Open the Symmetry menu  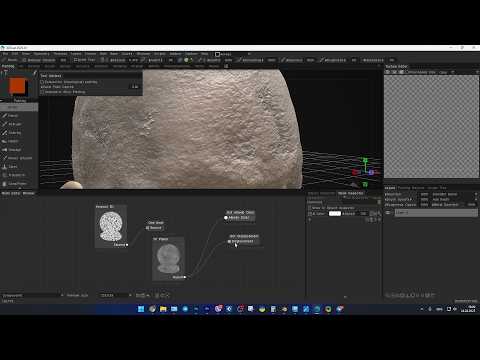[x=41, y=54]
